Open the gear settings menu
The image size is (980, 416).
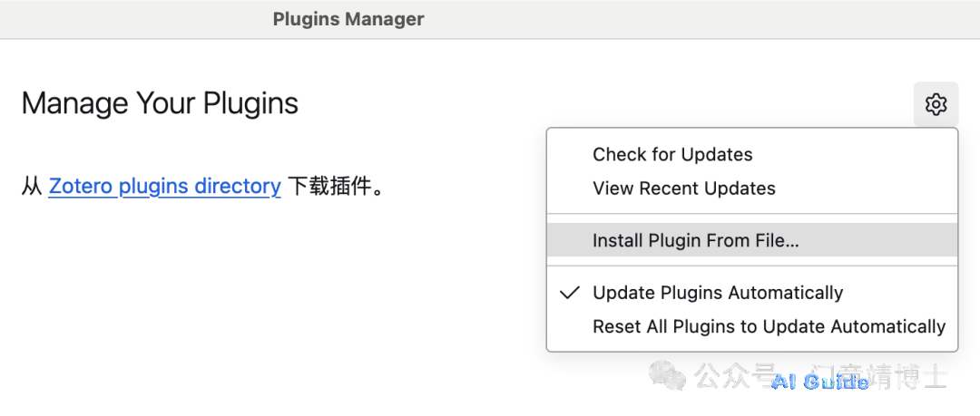click(936, 104)
